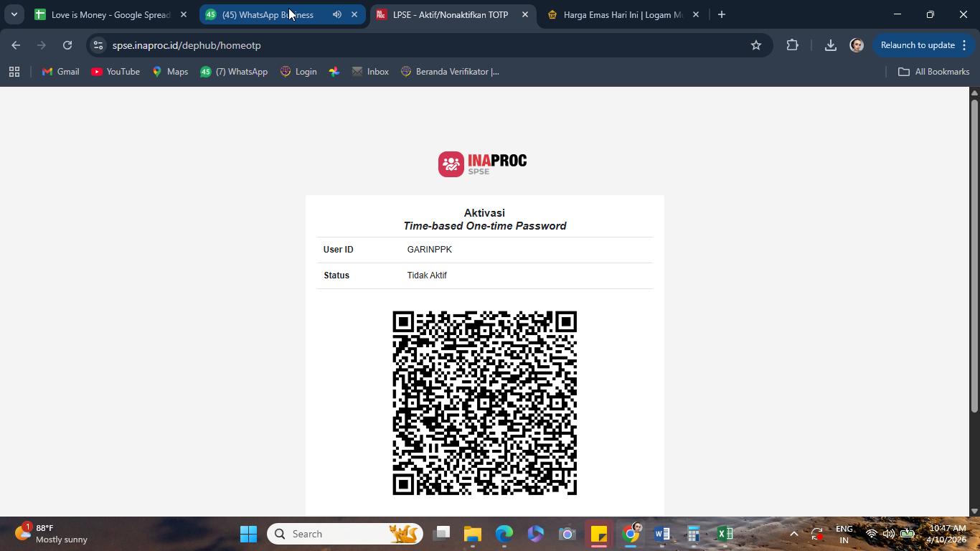The width and height of the screenshot is (980, 551).
Task: Select the Status value Tidak Aktif
Action: (427, 275)
